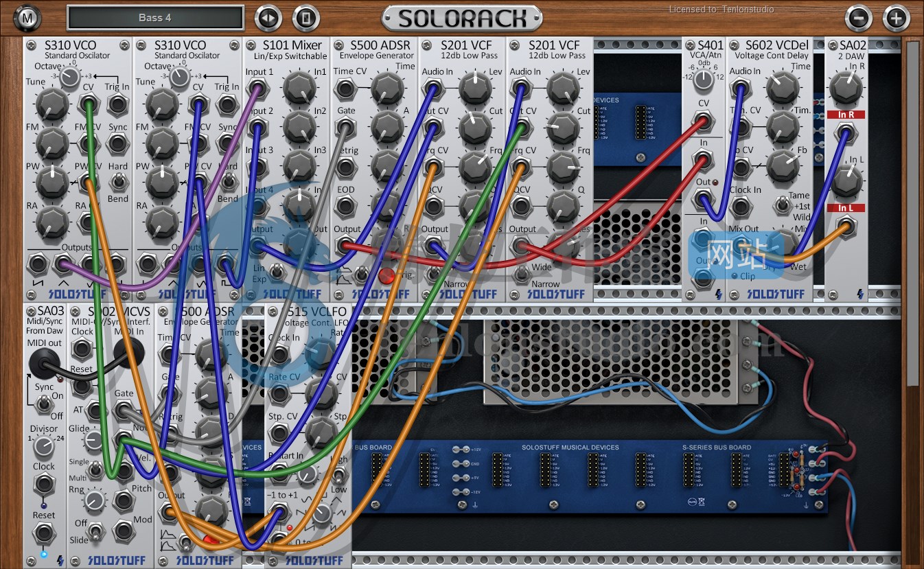
Task: Click the Reset jack at the bottom of SA03
Action: (43, 532)
